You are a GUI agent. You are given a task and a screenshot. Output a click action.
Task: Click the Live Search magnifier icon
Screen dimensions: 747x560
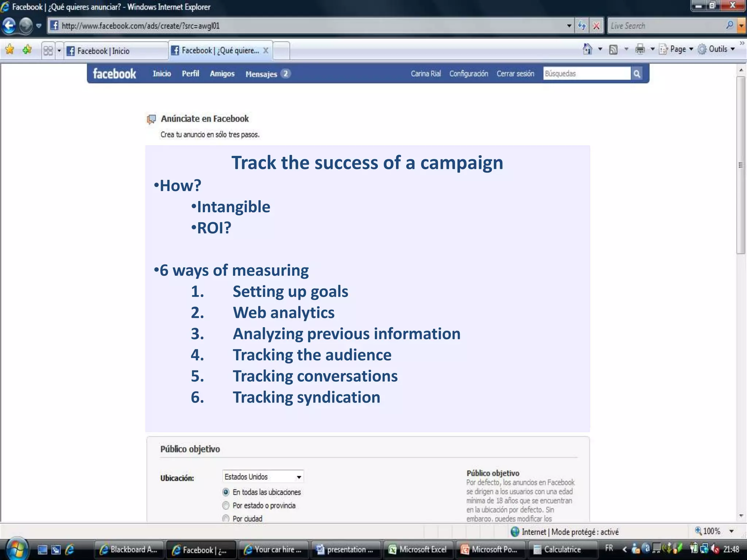click(730, 25)
